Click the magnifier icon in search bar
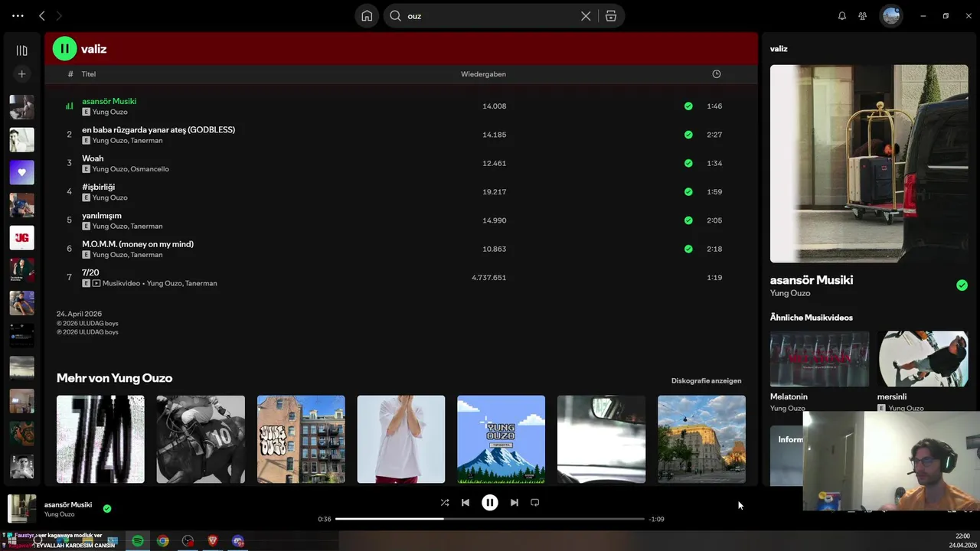 (396, 16)
